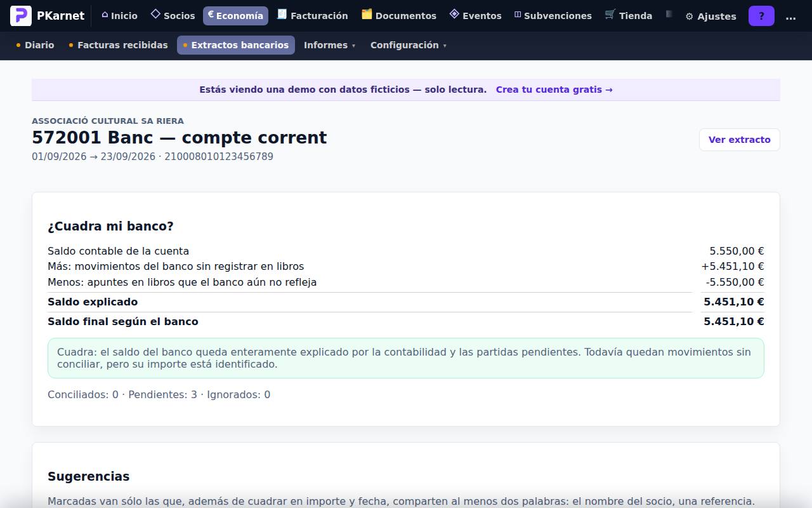Click the Saldo final según el banco label
Image resolution: width=812 pixels, height=508 pixels.
coord(123,321)
